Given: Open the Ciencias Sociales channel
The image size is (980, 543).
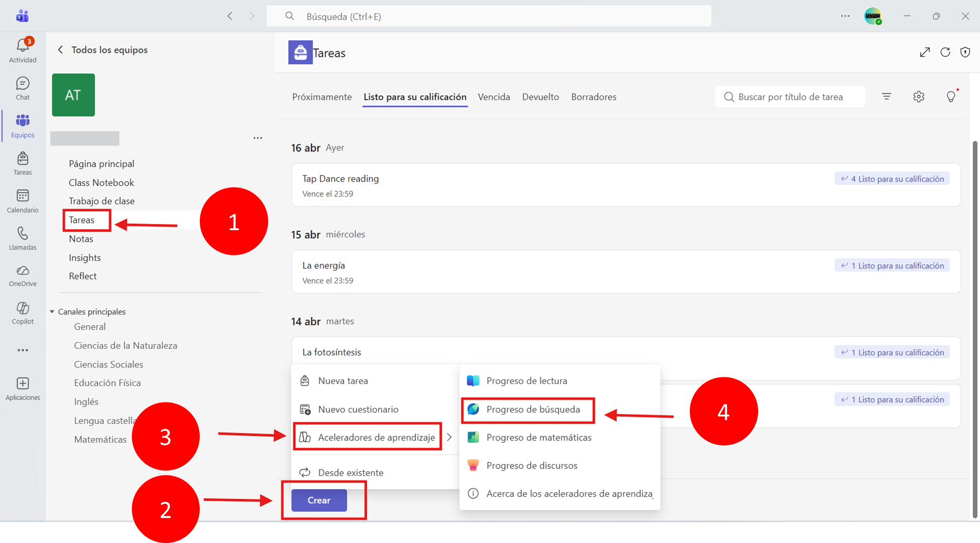Looking at the screenshot, I should point(109,364).
